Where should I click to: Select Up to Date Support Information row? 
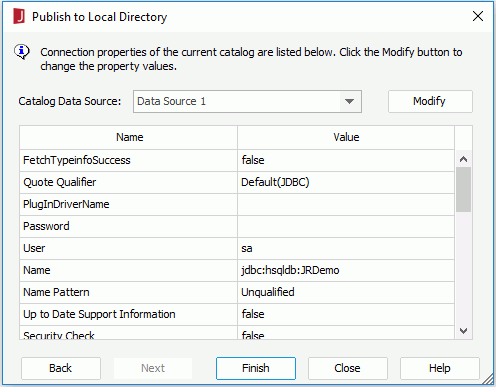(x=128, y=314)
